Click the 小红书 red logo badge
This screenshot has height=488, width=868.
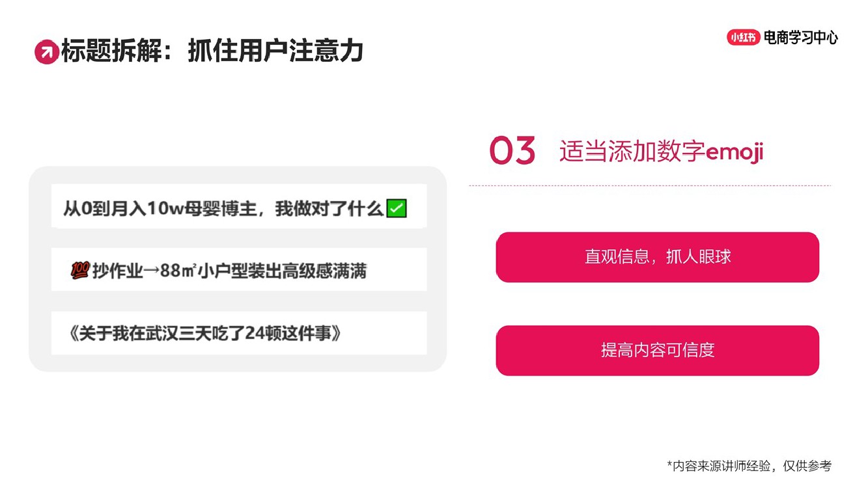click(743, 38)
